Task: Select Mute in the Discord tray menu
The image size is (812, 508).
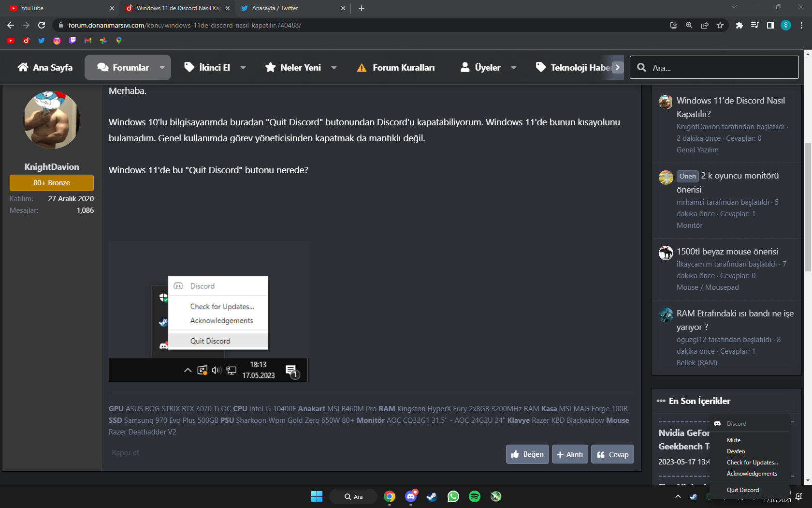Action: (x=749, y=440)
